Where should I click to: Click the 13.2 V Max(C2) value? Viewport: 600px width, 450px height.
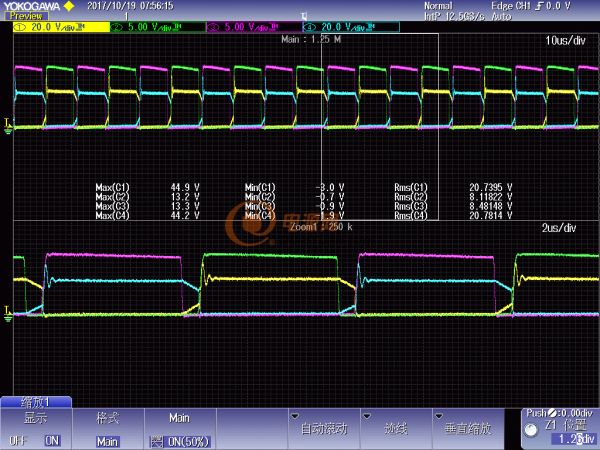(185, 197)
